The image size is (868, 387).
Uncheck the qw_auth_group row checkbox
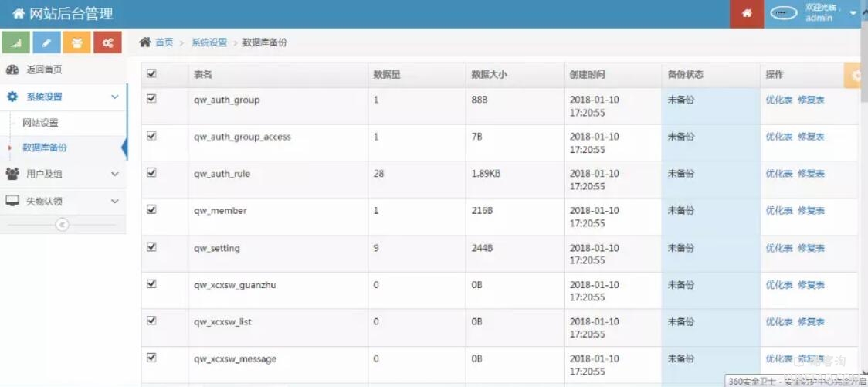coord(151,99)
